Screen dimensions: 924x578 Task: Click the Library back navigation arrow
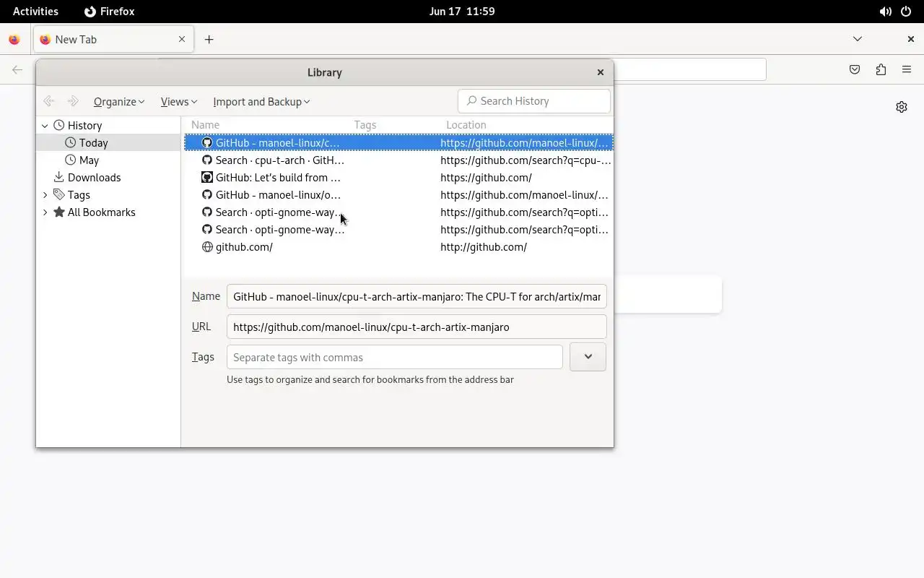coord(49,102)
